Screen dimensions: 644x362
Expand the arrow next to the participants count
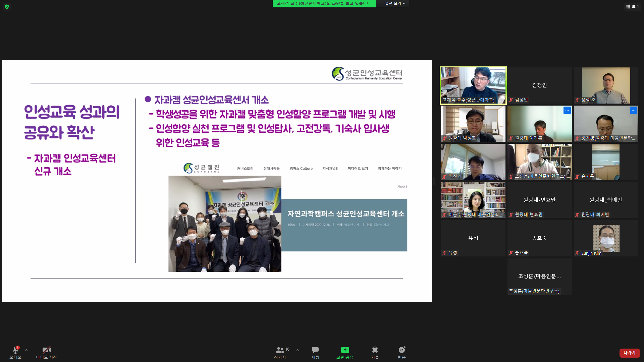point(298,350)
